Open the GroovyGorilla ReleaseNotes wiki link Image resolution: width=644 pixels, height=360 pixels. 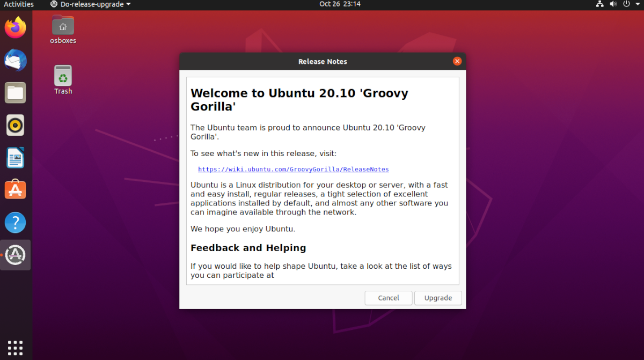294,169
